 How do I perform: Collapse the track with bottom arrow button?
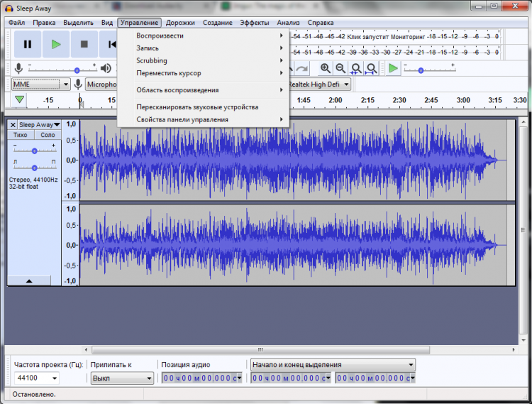(x=29, y=281)
